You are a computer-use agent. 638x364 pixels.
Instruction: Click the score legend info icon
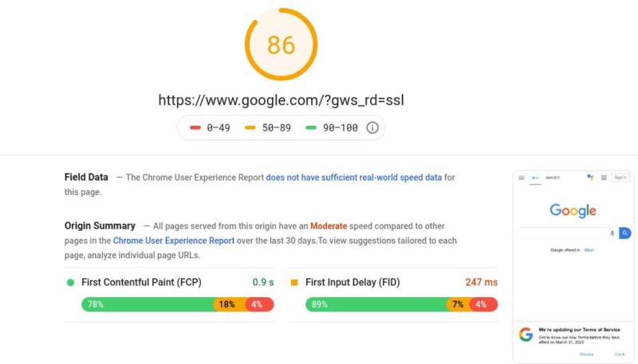coord(372,127)
